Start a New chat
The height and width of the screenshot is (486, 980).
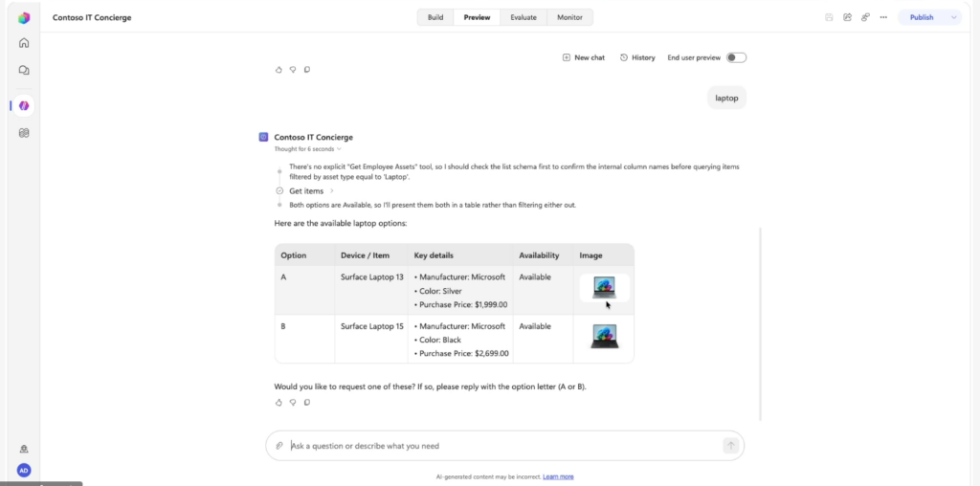click(584, 57)
